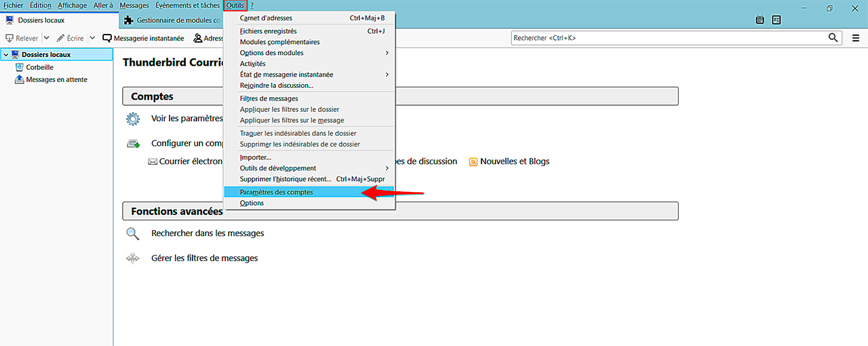Close the open Outils menu
Viewport: 868px width, 346px height.
[235, 5]
